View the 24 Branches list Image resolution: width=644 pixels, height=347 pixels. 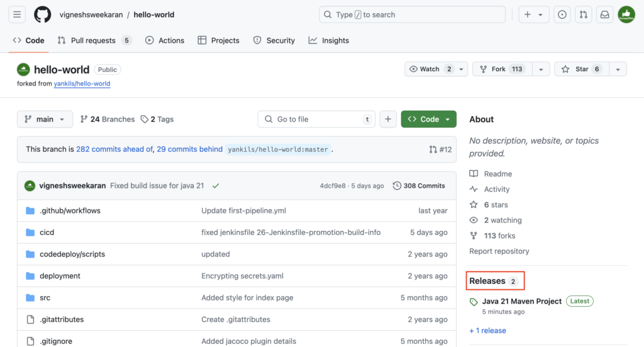point(108,119)
